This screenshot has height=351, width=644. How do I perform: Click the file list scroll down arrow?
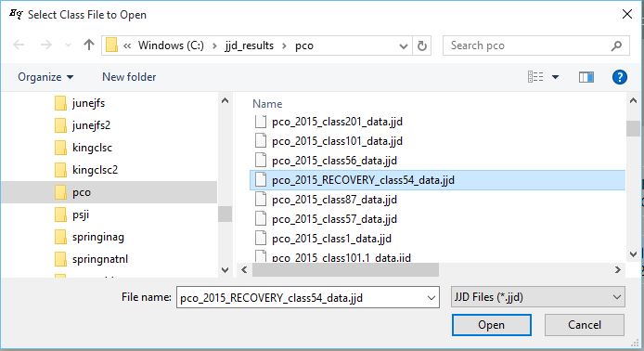(x=633, y=254)
